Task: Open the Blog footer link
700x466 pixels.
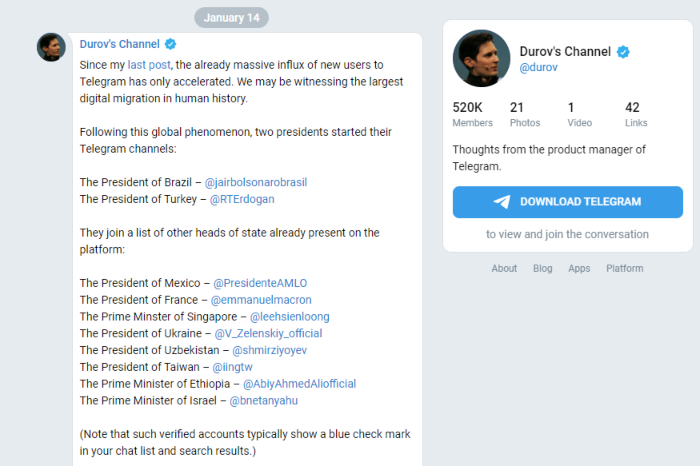Action: [542, 268]
